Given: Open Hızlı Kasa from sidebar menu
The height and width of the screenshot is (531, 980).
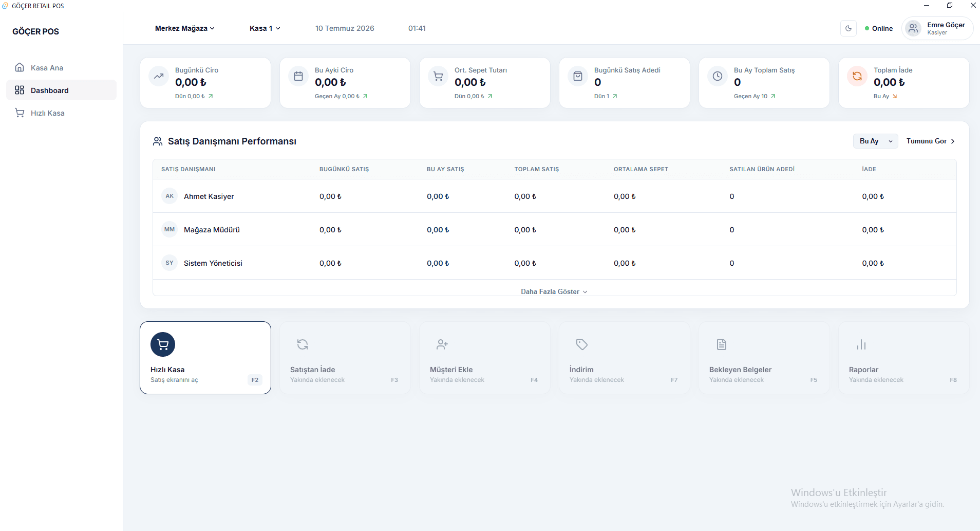Looking at the screenshot, I should tap(61, 113).
